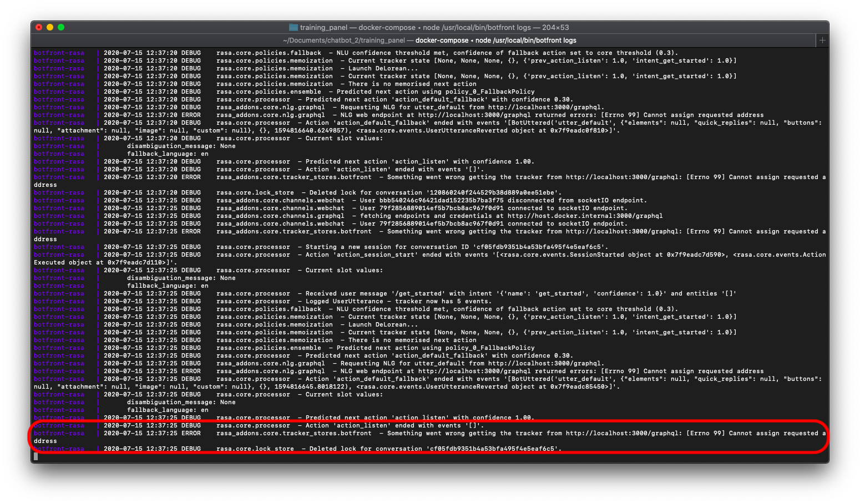Open a new terminal tab with the plus icon
This screenshot has width=860, height=504.
(822, 40)
